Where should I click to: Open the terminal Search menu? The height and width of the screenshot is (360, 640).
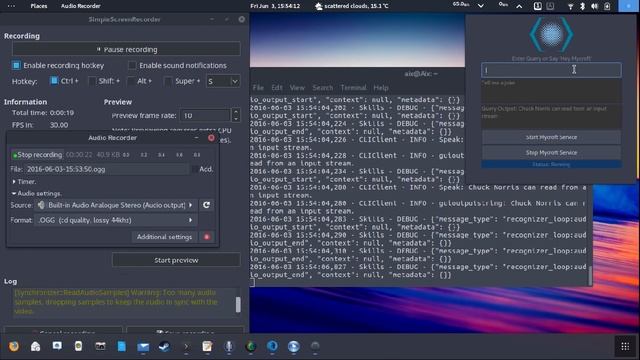point(322,88)
